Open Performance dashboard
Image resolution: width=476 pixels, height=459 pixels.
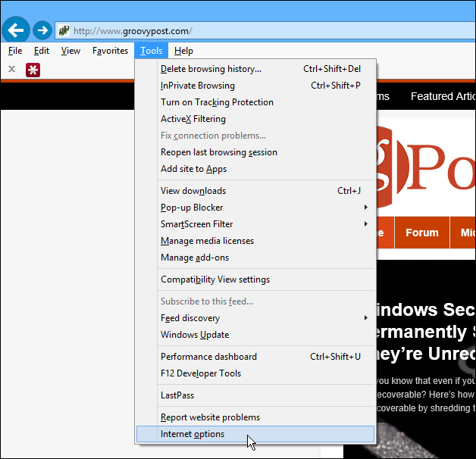255,357
